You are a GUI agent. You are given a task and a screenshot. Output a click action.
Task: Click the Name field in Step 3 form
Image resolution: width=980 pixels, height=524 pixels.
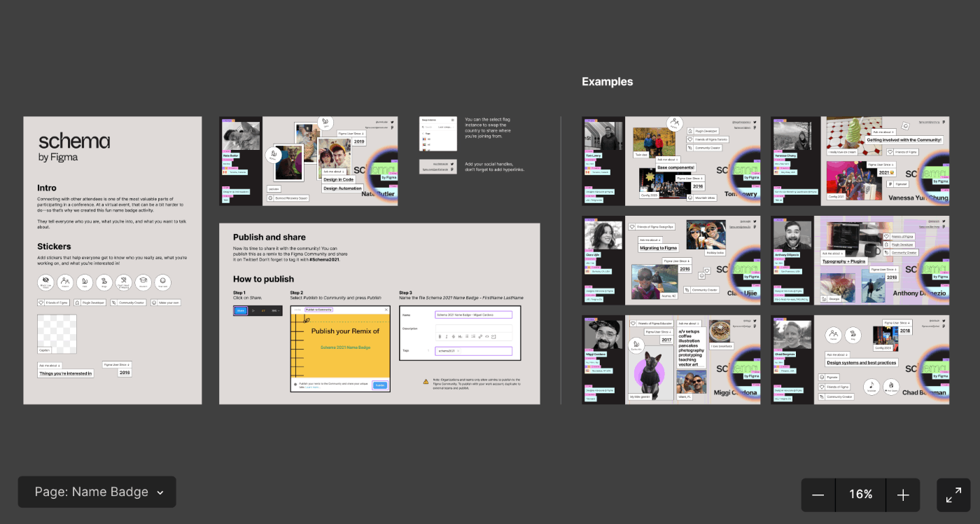472,315
